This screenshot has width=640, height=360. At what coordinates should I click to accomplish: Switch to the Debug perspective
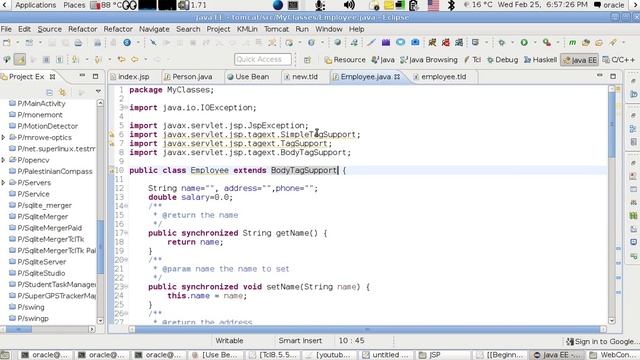point(502,60)
